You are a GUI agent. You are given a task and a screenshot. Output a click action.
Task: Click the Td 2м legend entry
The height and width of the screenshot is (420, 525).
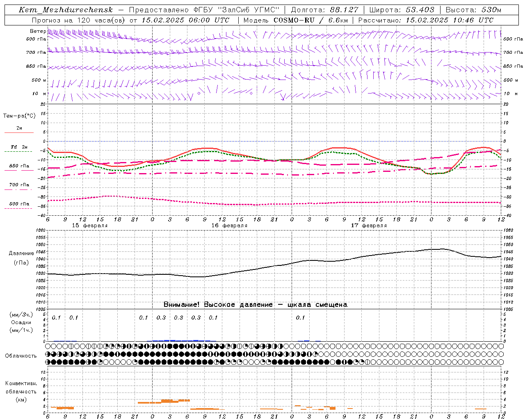[x=19, y=147]
